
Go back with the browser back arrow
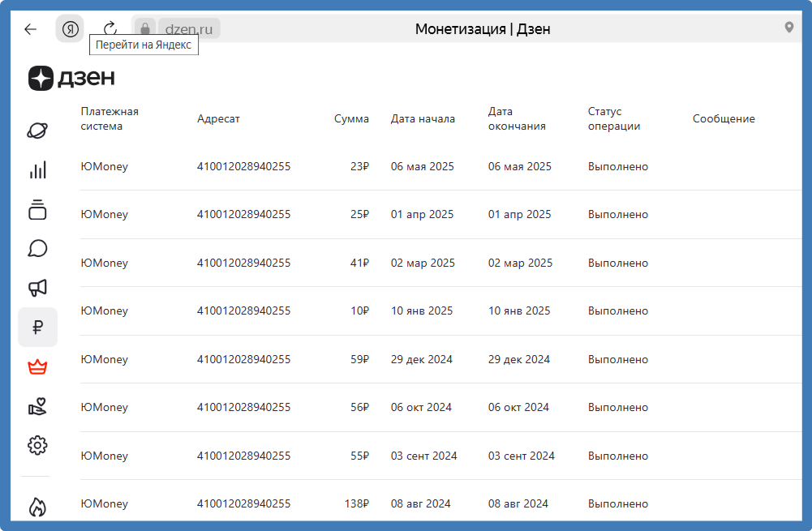tap(31, 29)
